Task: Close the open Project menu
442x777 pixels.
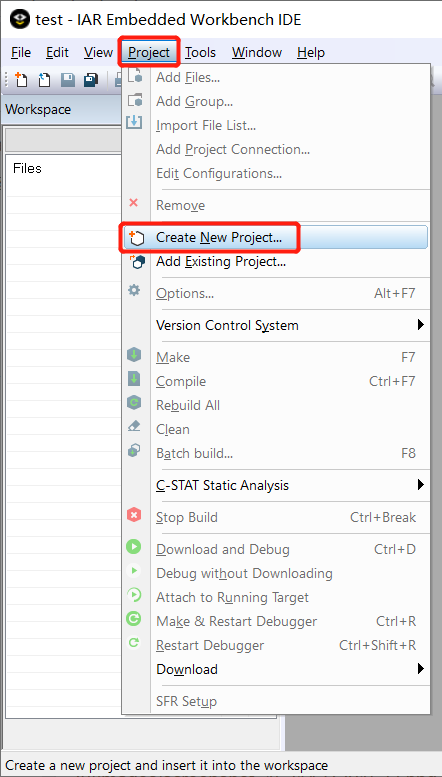Action: [149, 53]
